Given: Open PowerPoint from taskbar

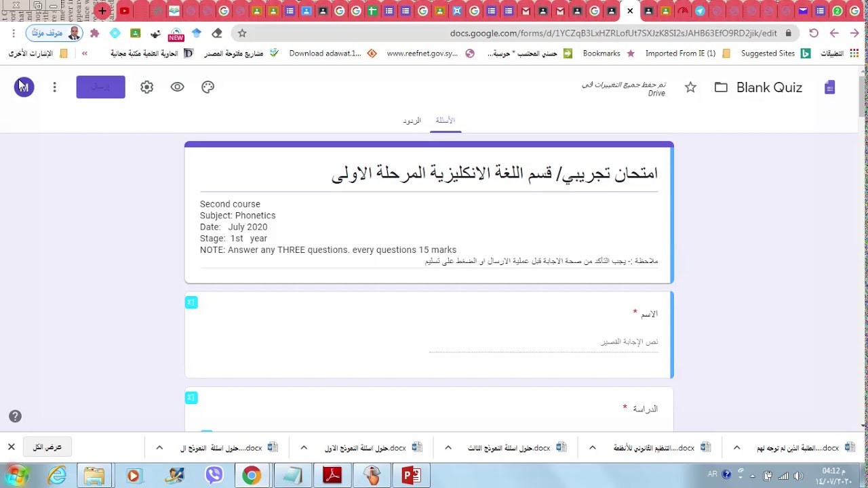Looking at the screenshot, I should click(412, 476).
